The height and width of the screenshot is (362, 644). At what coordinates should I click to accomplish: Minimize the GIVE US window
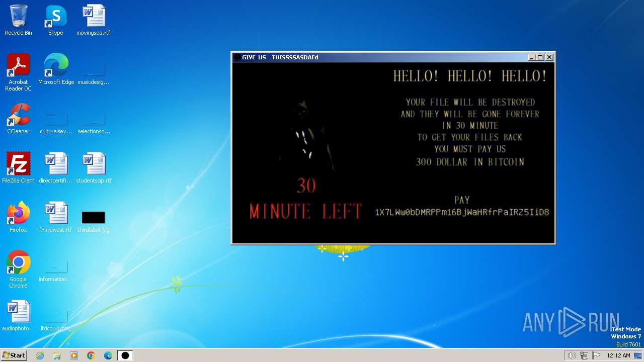click(x=532, y=57)
